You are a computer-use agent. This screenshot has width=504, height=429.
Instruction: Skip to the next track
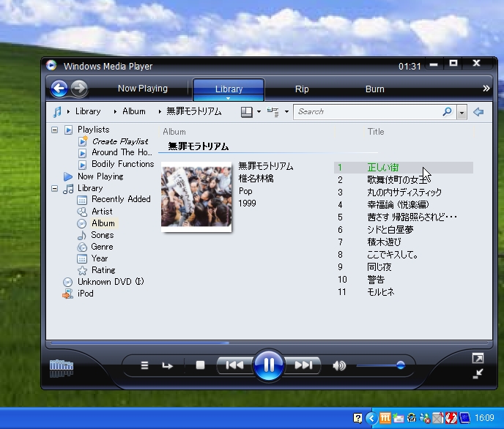click(303, 365)
